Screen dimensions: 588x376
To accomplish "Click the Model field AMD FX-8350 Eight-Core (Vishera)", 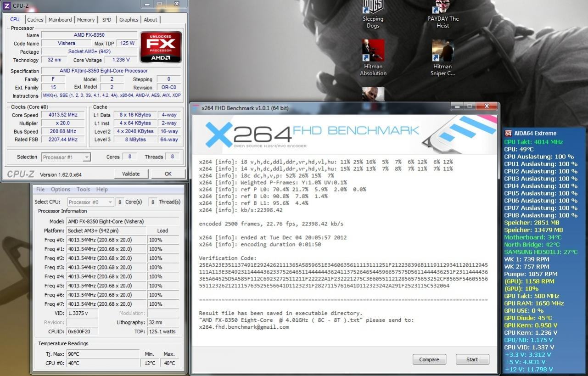I will point(123,221).
